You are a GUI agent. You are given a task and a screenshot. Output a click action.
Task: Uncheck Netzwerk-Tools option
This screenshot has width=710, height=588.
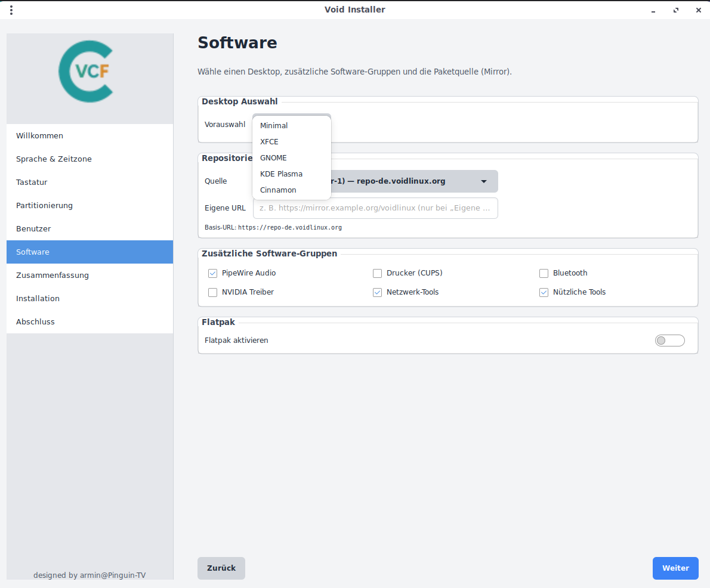(377, 292)
